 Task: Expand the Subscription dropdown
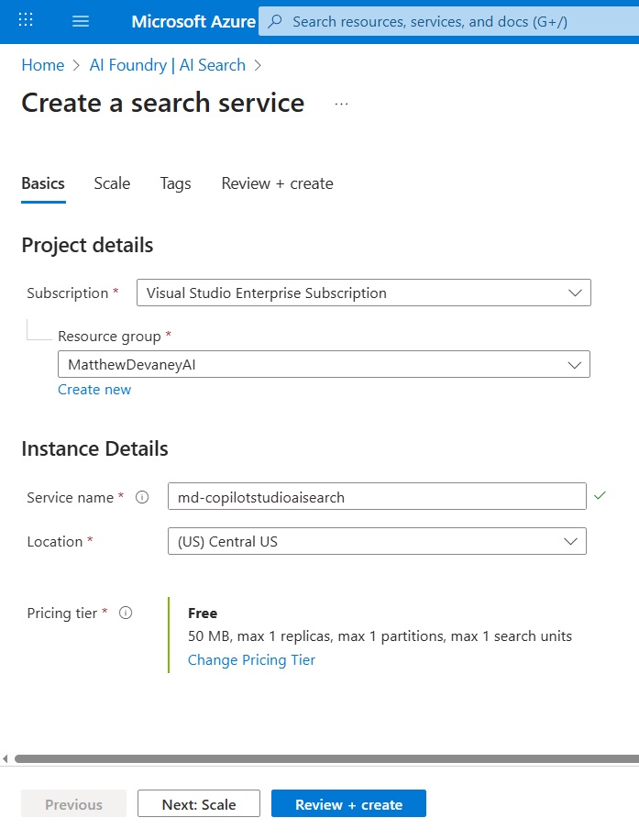[364, 293]
